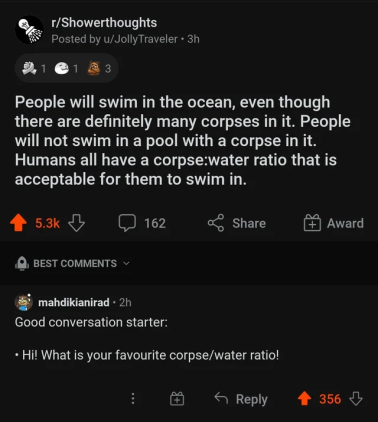Screen dimensions: 378x422
Task: Open the r/Showerthoughts subreddit avatar
Action: click(29, 30)
